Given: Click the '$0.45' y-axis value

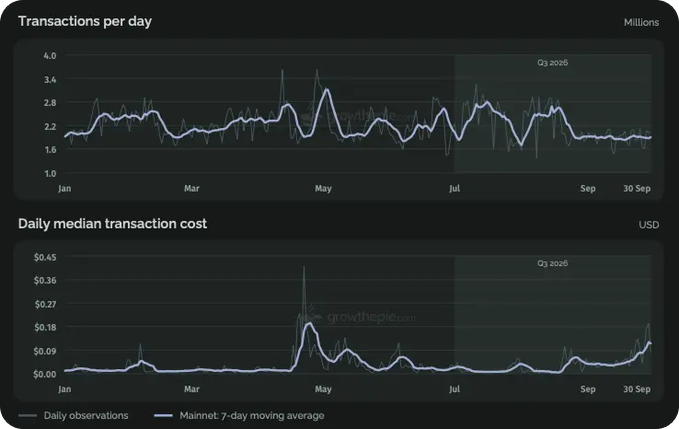Looking at the screenshot, I should click(x=45, y=257).
